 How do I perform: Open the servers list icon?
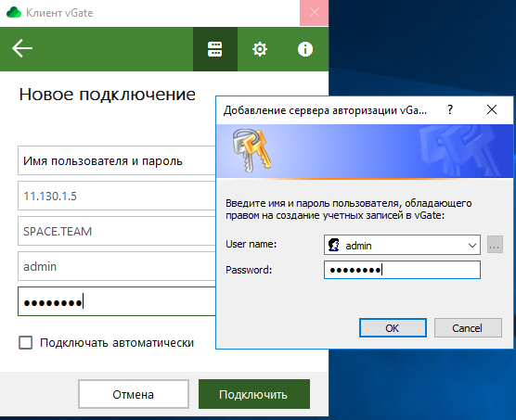(215, 49)
